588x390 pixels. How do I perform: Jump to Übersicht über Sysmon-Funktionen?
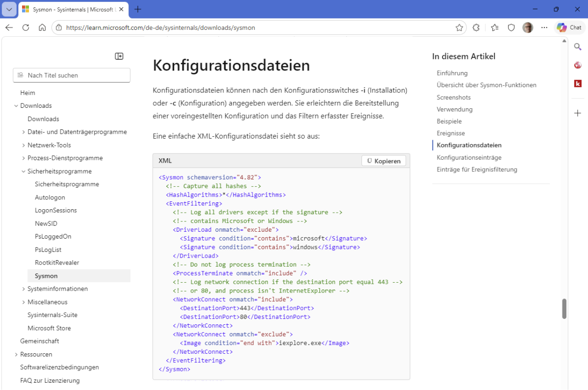pos(486,85)
